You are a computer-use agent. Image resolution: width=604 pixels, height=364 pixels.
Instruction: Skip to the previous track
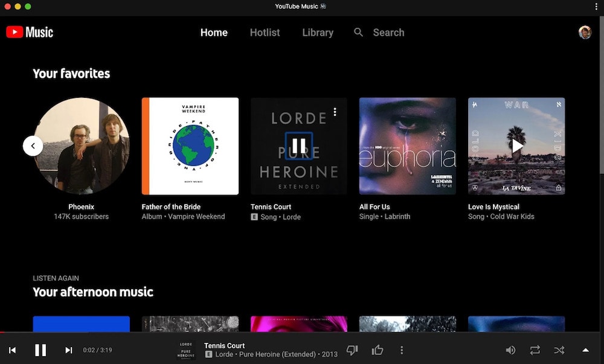[x=12, y=350]
